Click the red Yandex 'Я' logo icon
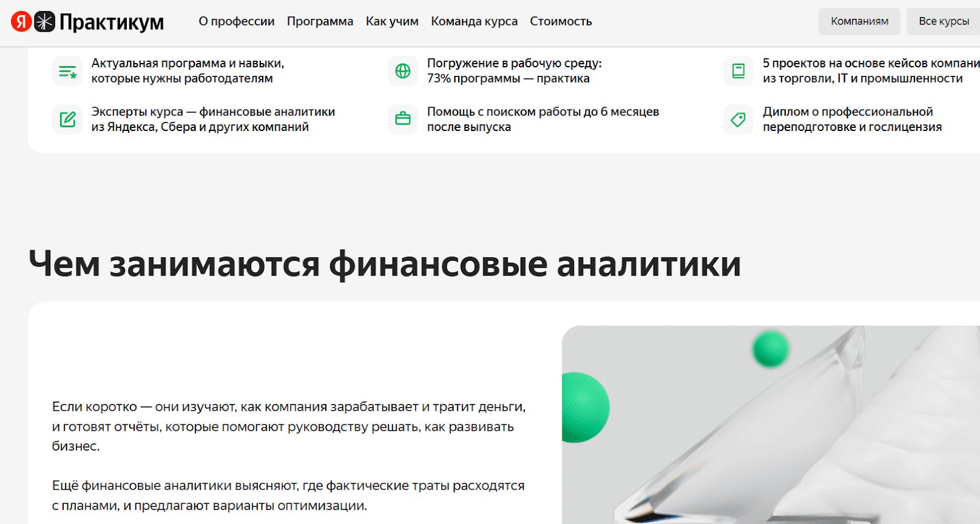This screenshot has height=524, width=980. (21, 21)
